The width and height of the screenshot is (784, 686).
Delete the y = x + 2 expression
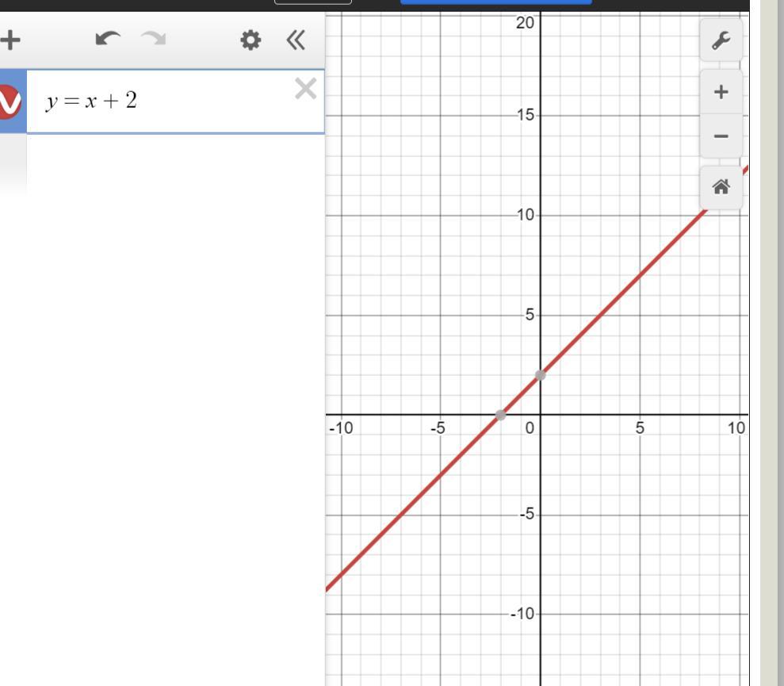click(305, 89)
